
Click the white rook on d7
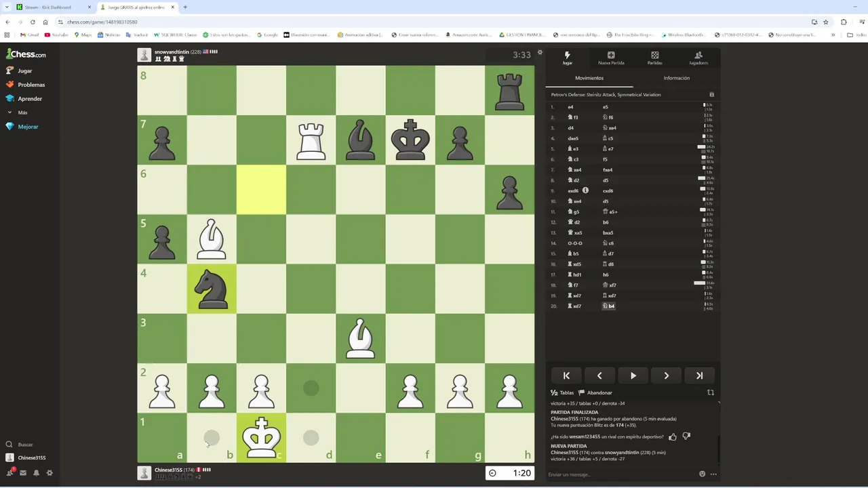pos(311,140)
